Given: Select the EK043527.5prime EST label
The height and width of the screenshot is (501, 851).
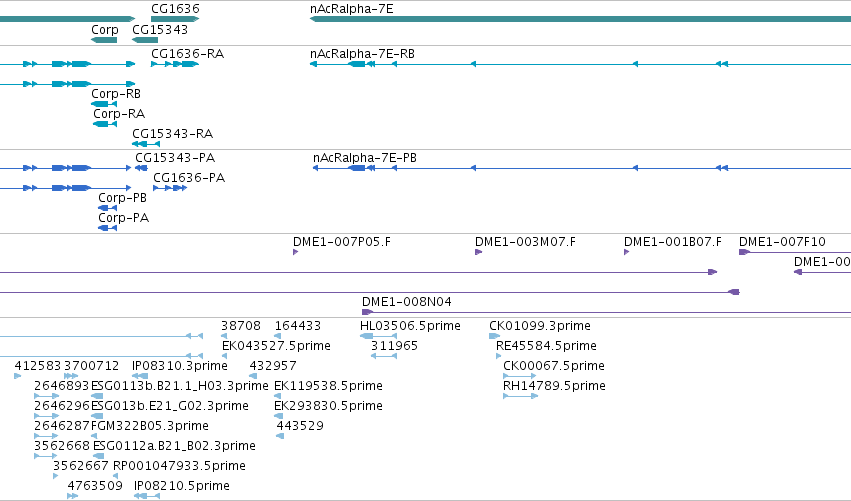Looking at the screenshot, I should [276, 346].
